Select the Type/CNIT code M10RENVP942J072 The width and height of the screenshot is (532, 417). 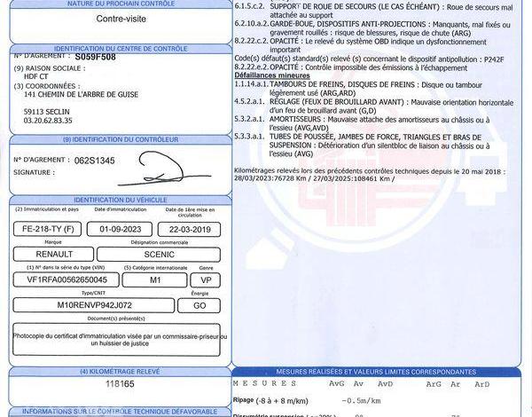click(93, 303)
